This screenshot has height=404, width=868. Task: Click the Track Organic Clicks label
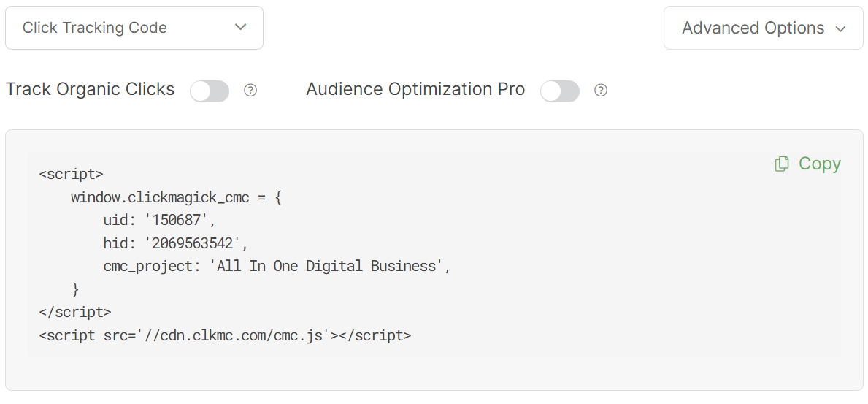[x=91, y=89]
